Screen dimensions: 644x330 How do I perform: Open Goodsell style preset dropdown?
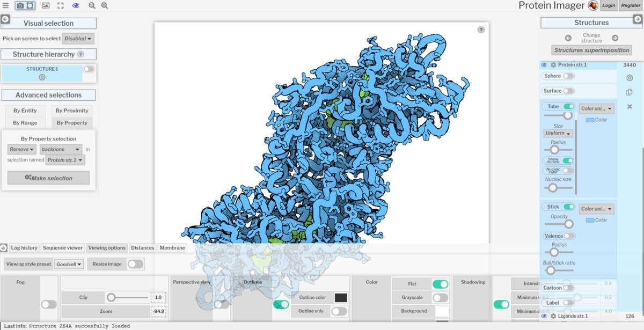point(70,264)
